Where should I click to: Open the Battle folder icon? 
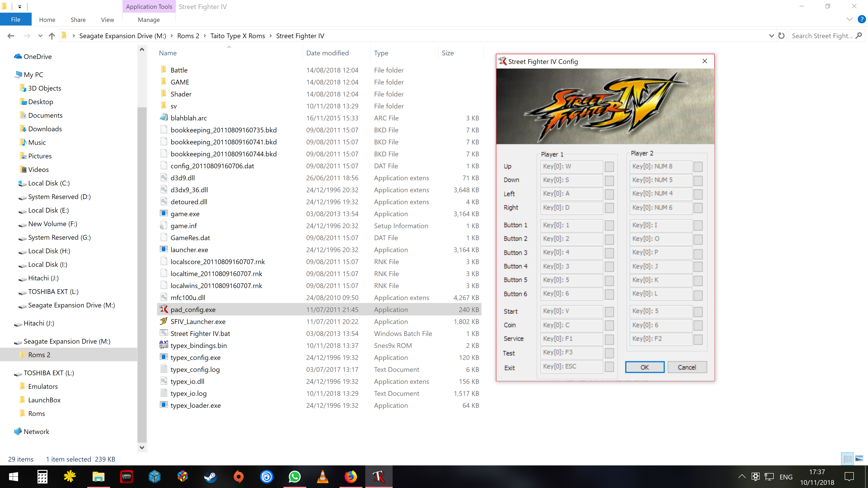(x=164, y=70)
